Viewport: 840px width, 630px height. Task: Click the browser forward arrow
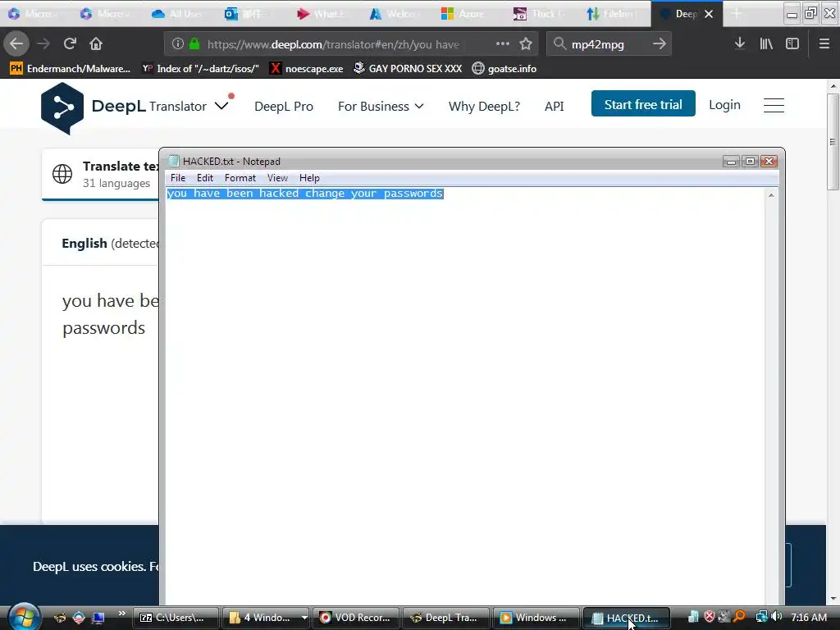[x=43, y=43]
